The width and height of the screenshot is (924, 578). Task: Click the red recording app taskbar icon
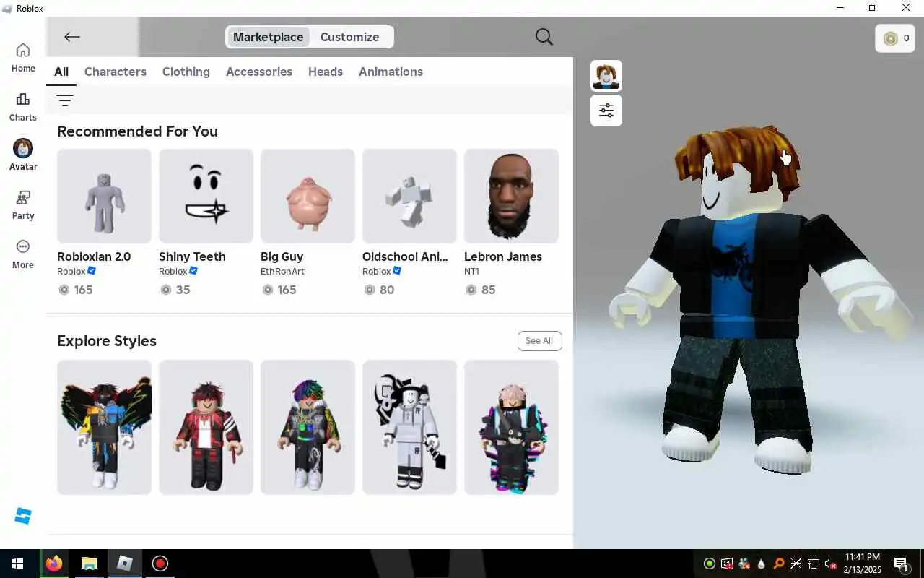click(160, 564)
